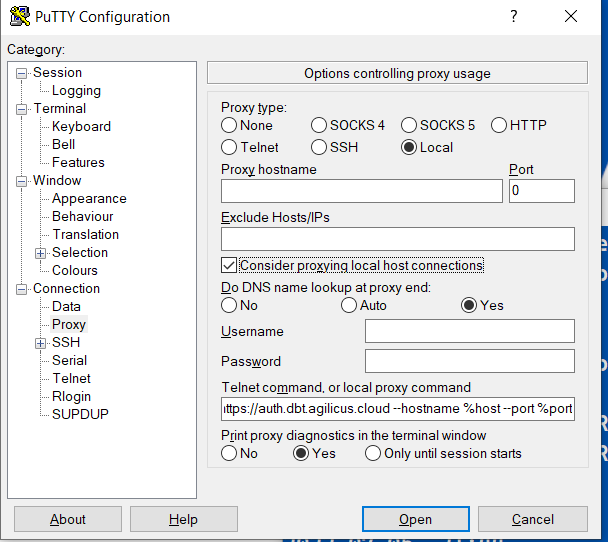Open the Logging category
608x542 pixels.
(76, 90)
